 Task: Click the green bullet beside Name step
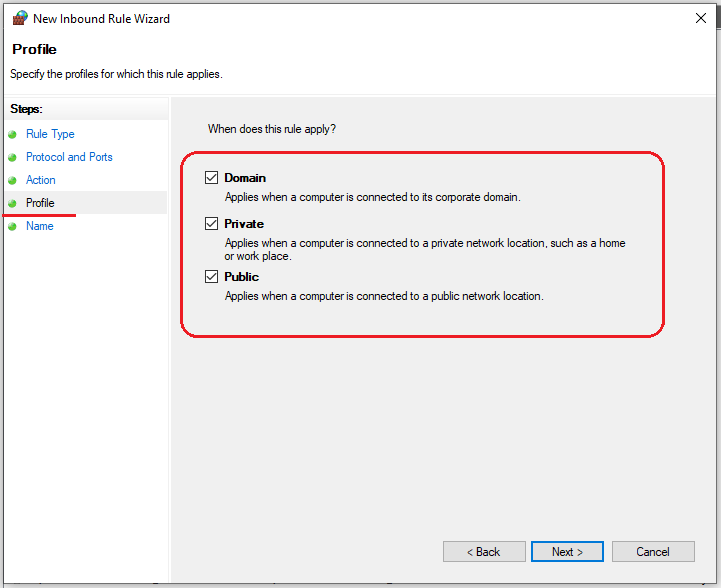pyautogui.click(x=12, y=227)
